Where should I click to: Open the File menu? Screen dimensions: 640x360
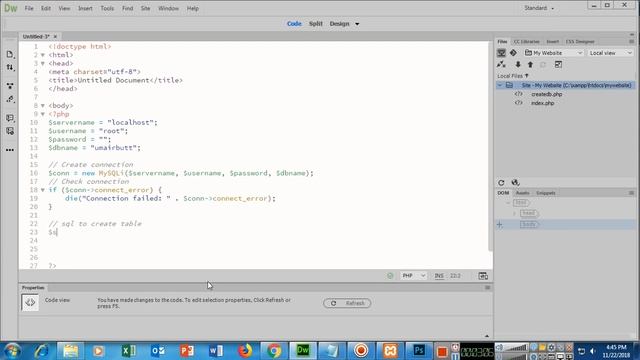[29, 8]
